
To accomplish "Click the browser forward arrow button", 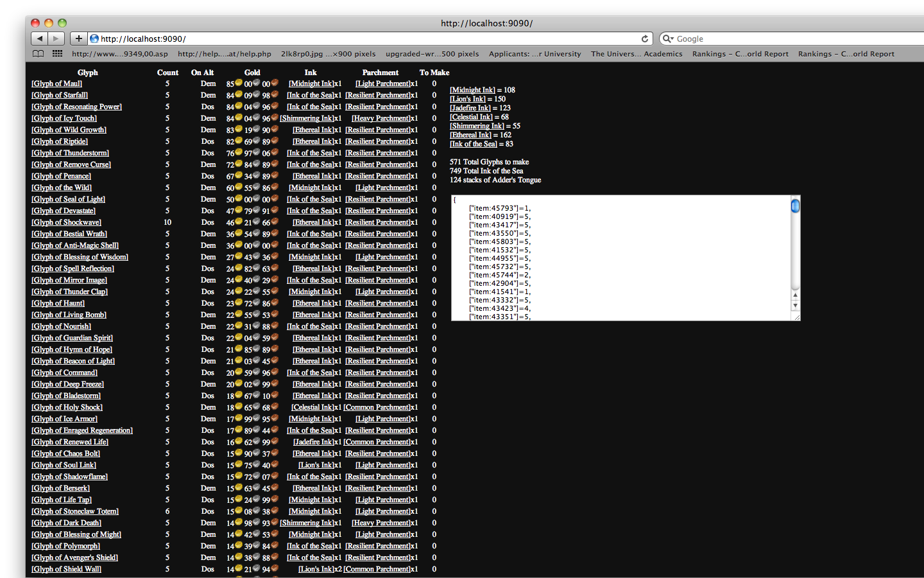I will coord(56,39).
